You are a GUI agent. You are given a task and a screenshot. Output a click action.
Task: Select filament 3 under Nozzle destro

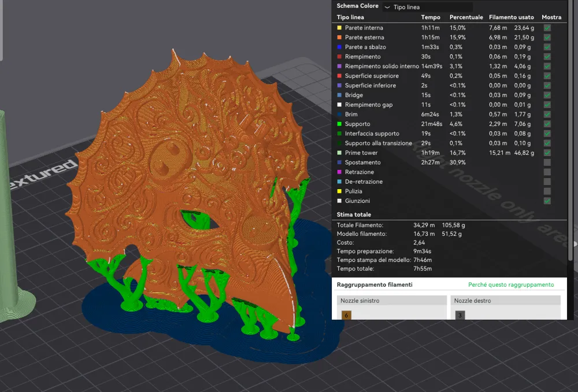pos(460,315)
